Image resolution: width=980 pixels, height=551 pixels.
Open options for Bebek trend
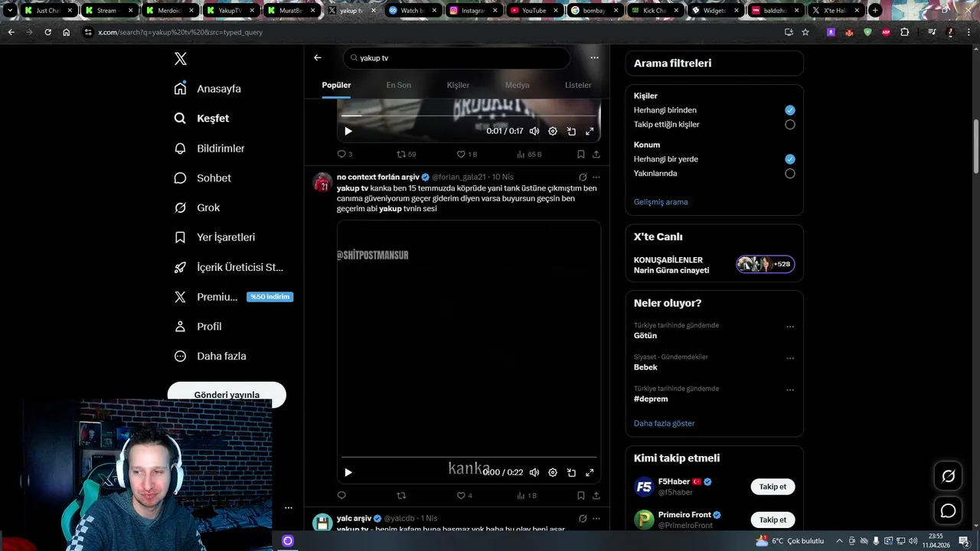790,358
